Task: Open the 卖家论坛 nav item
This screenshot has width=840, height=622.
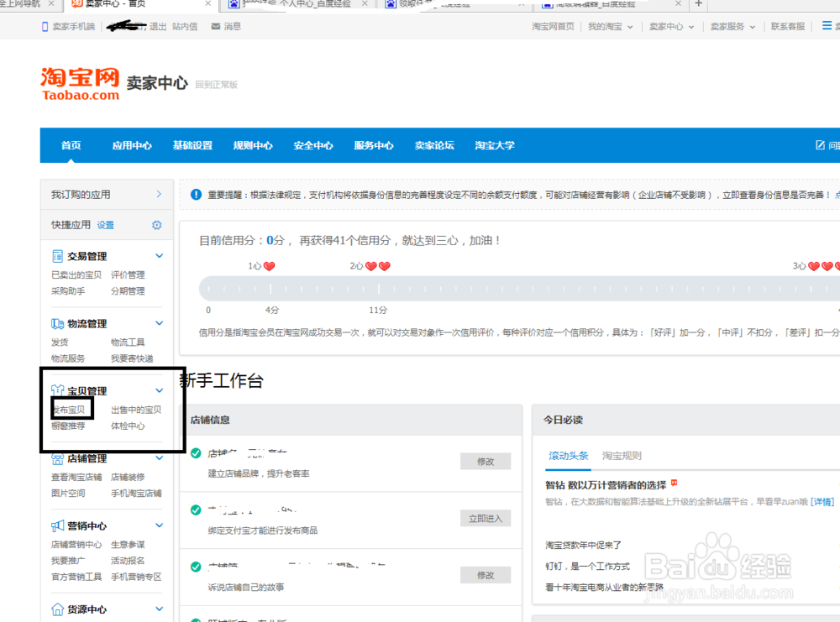Action: click(x=434, y=145)
